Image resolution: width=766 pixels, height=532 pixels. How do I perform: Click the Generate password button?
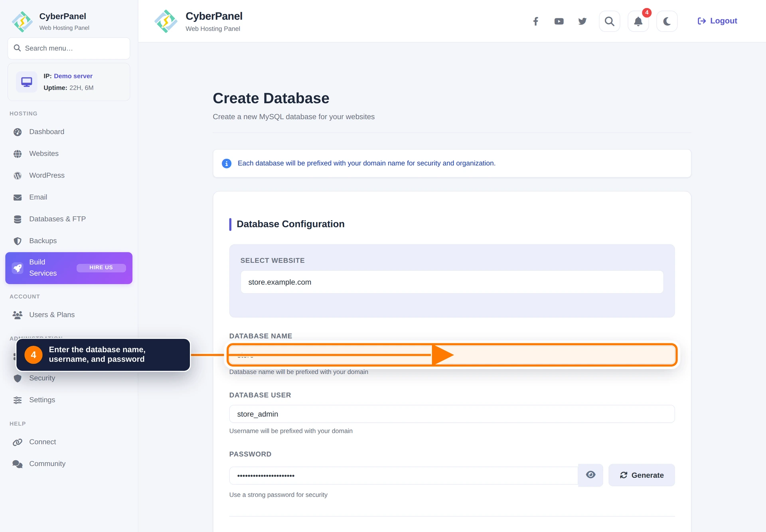(642, 475)
